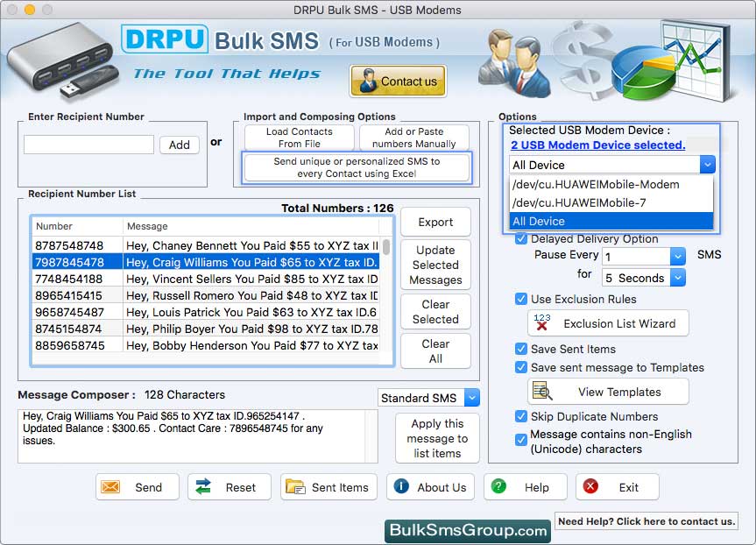Uncheck Save Sent Items
Image resolution: width=756 pixels, height=545 pixels.
(x=521, y=349)
